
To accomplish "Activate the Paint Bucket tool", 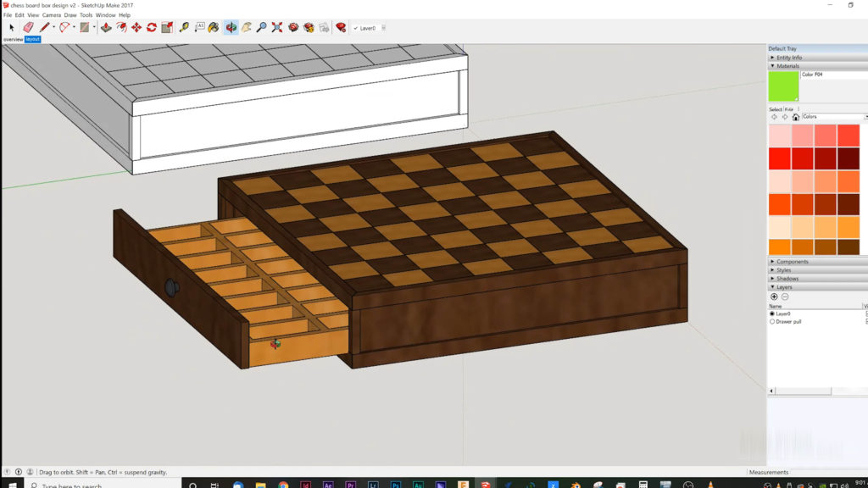I will tap(214, 28).
